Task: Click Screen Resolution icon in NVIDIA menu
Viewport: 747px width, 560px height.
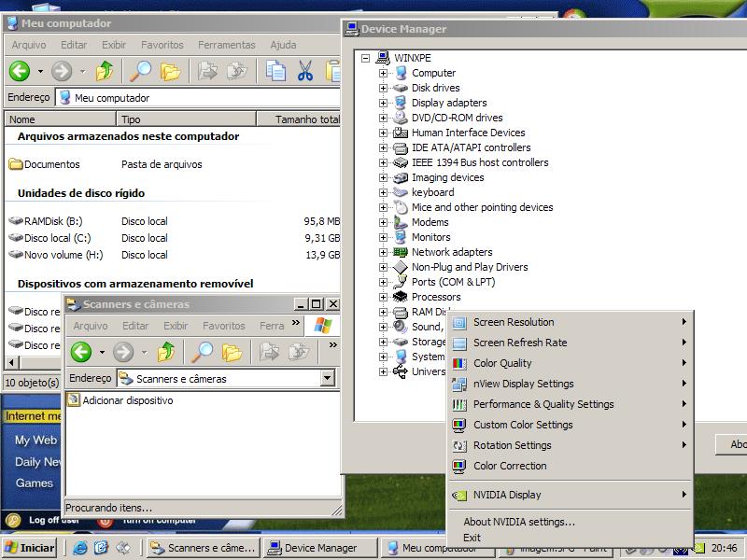Action: tap(459, 322)
